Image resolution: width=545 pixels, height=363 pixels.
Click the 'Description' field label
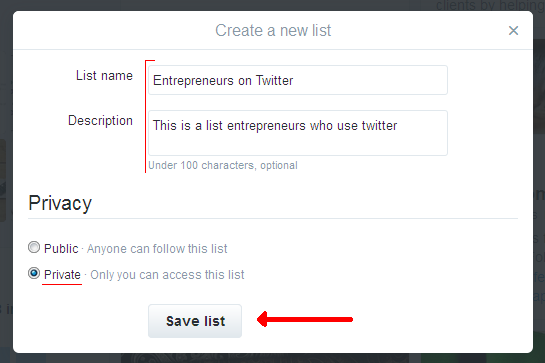(100, 121)
